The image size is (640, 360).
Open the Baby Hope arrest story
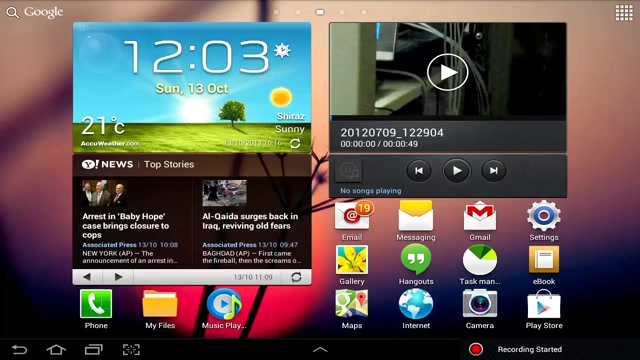[x=126, y=226]
